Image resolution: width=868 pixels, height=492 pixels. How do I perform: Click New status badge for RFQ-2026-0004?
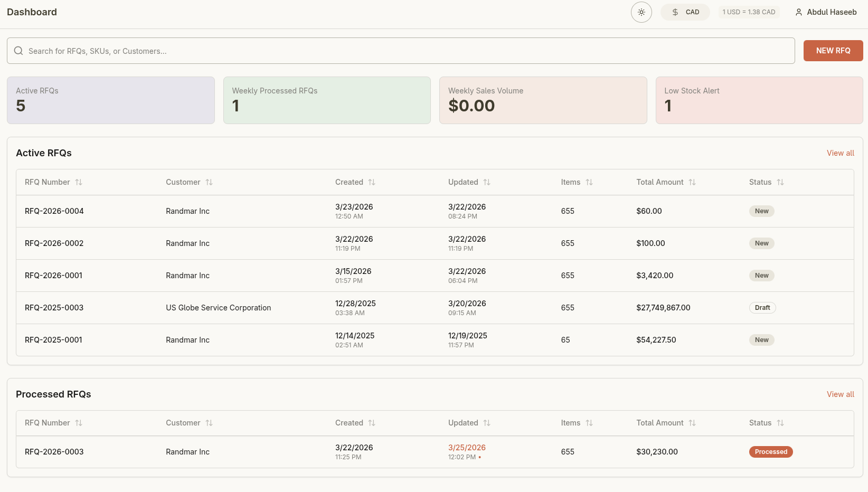(762, 211)
